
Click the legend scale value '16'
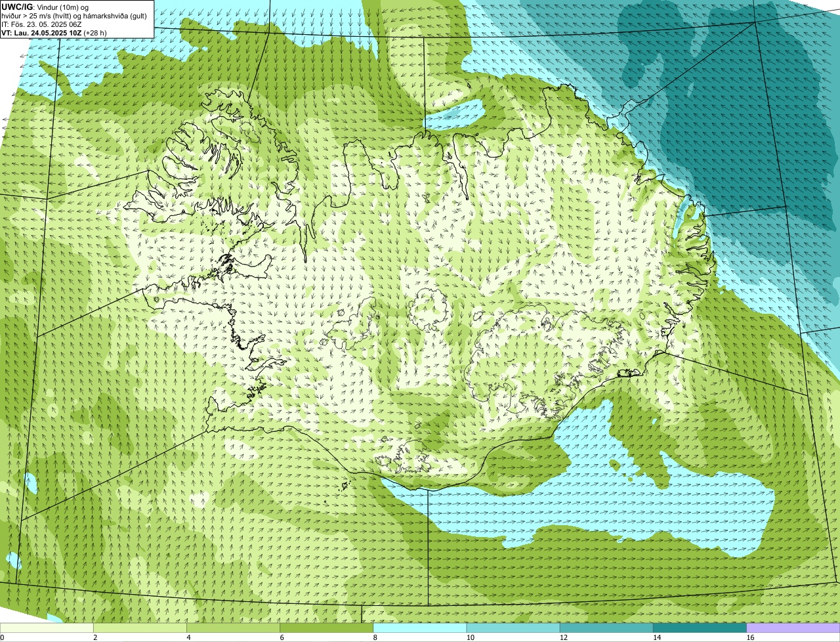coord(750,637)
